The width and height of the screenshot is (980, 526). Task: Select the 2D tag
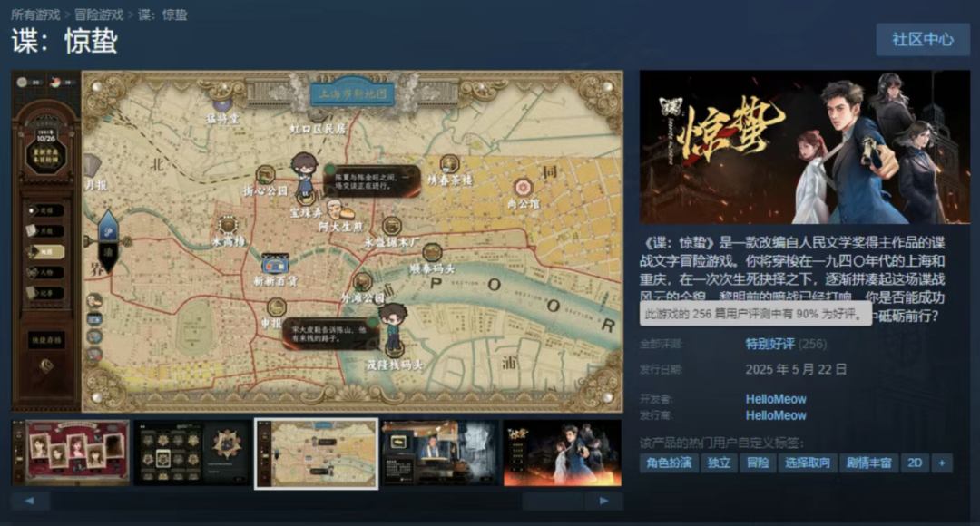tap(915, 463)
